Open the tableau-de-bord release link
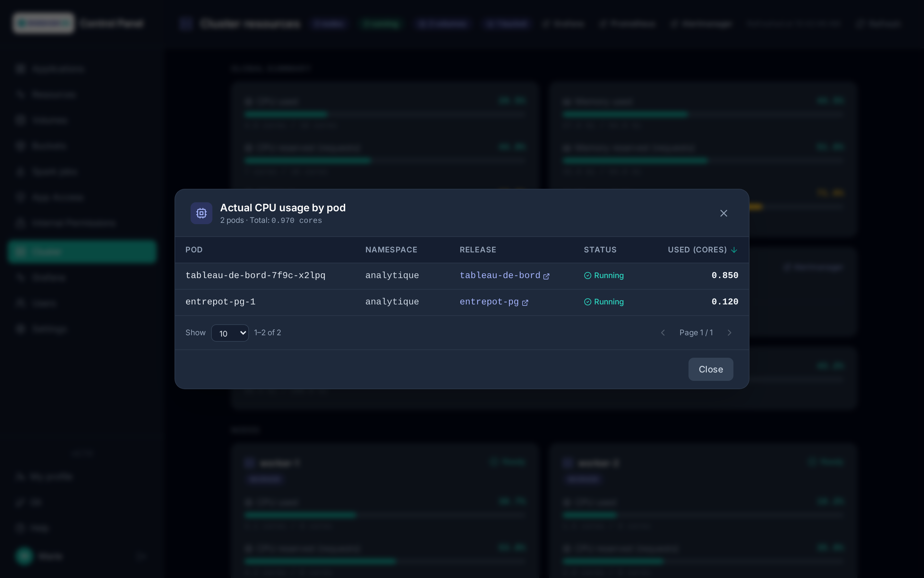Screen dimensions: 924x578 coord(504,275)
